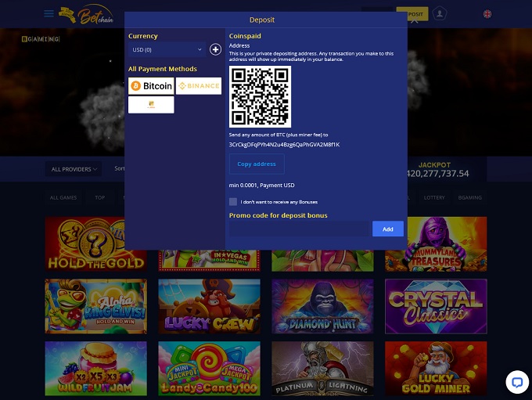Select the Binance payment method
532x400 pixels.
(x=199, y=86)
